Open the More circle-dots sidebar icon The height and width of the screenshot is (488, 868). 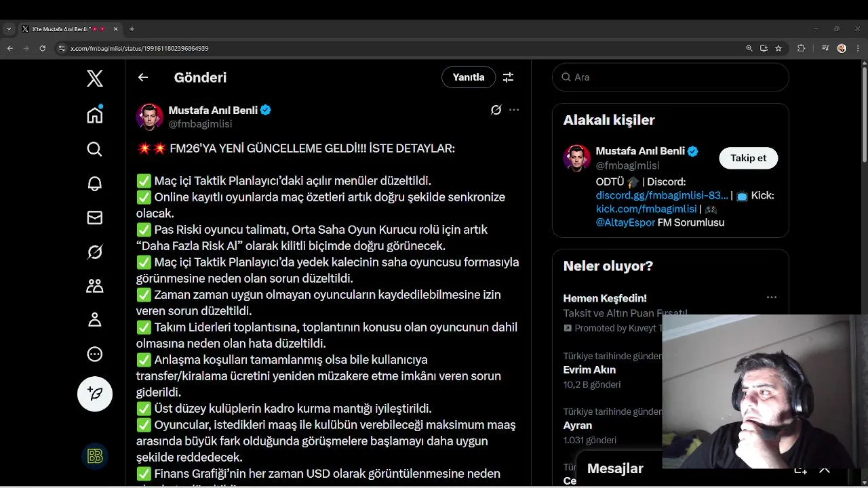[x=95, y=354]
